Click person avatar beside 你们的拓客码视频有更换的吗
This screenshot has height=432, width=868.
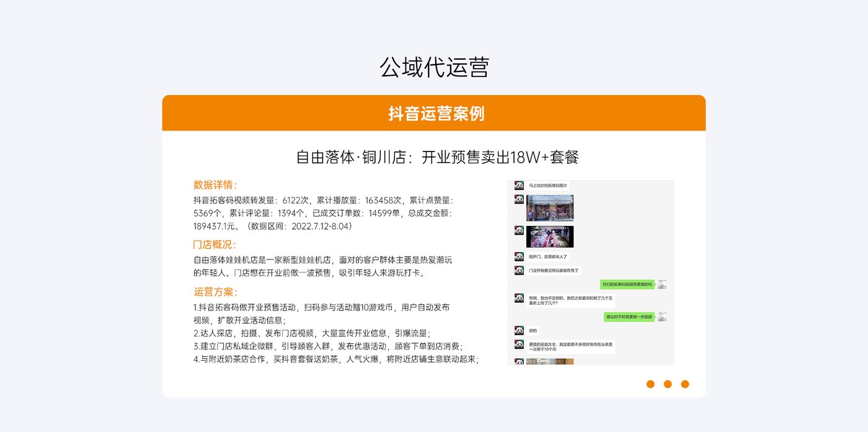tap(662, 284)
